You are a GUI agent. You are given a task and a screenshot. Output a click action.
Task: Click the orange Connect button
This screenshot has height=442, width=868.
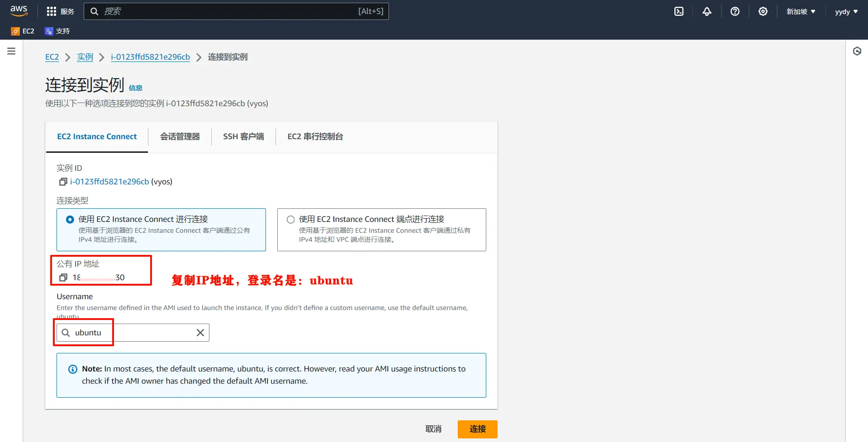tap(478, 429)
